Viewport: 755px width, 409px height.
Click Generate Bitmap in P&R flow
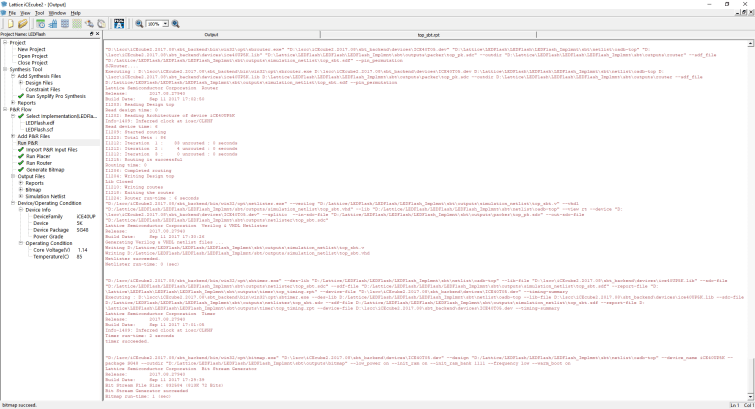[x=47, y=169]
